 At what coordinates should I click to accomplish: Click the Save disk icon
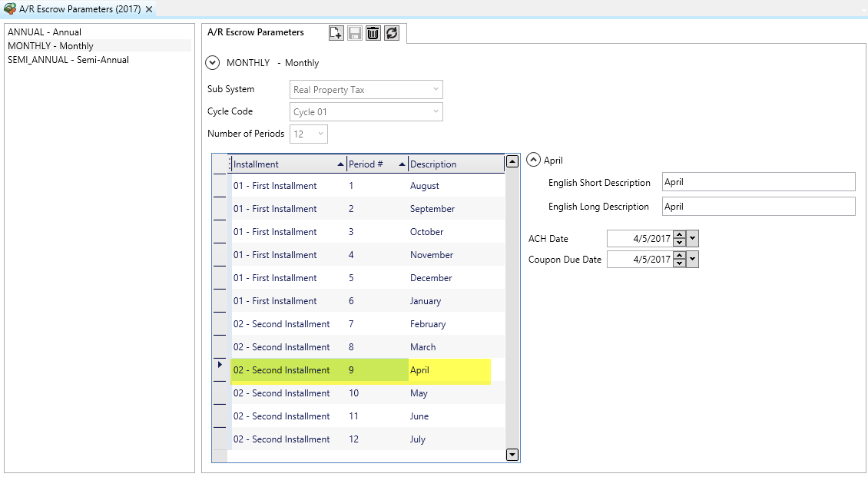coord(354,33)
